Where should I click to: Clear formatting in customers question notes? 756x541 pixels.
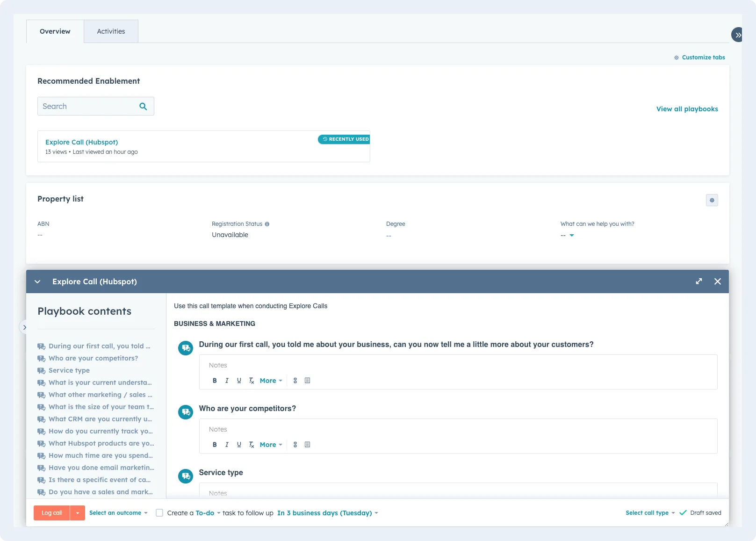[x=251, y=381]
